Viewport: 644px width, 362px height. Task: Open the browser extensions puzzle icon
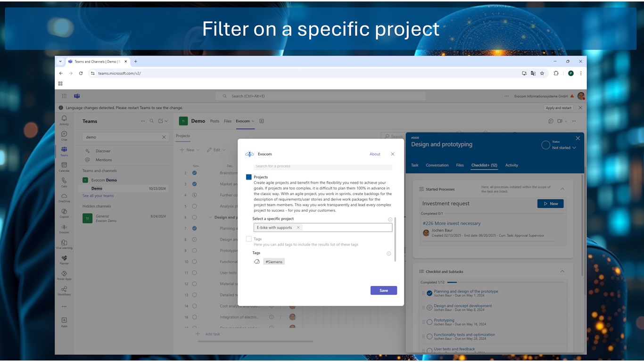556,74
